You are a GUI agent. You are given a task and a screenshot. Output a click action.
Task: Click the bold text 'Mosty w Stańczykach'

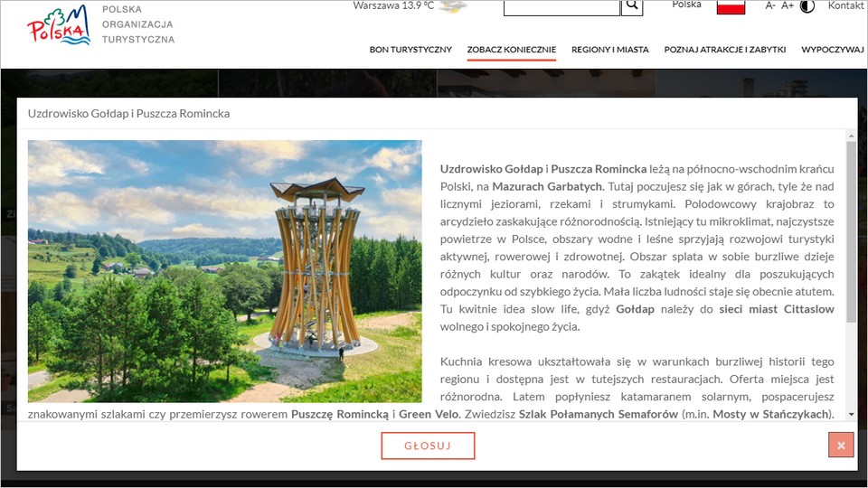(771, 414)
